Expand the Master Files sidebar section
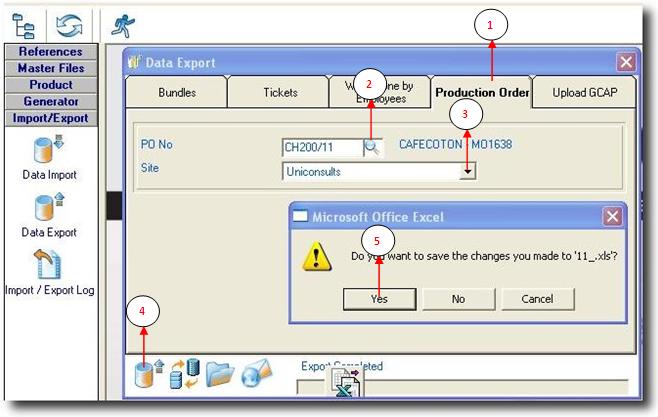658x417 pixels. [50, 68]
